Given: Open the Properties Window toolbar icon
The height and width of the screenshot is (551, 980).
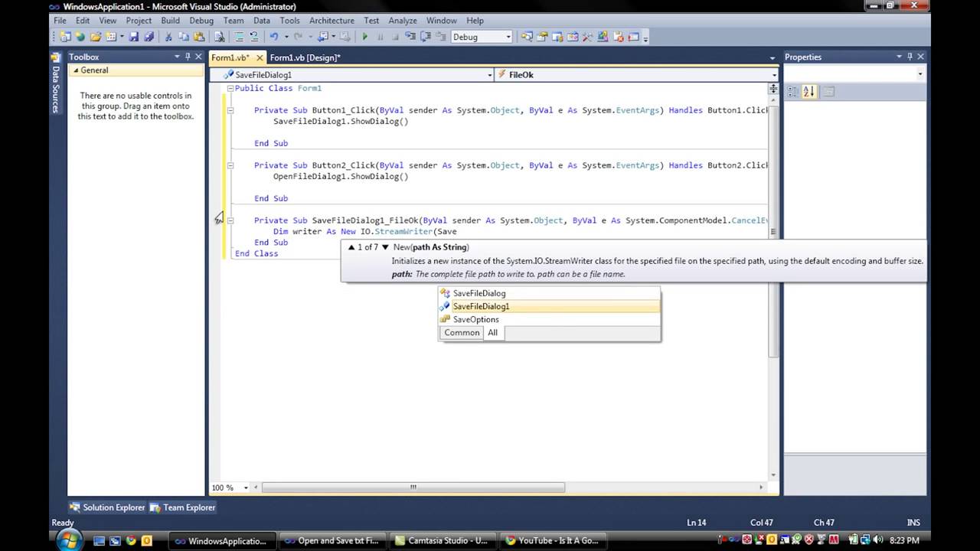Looking at the screenshot, I should click(542, 37).
